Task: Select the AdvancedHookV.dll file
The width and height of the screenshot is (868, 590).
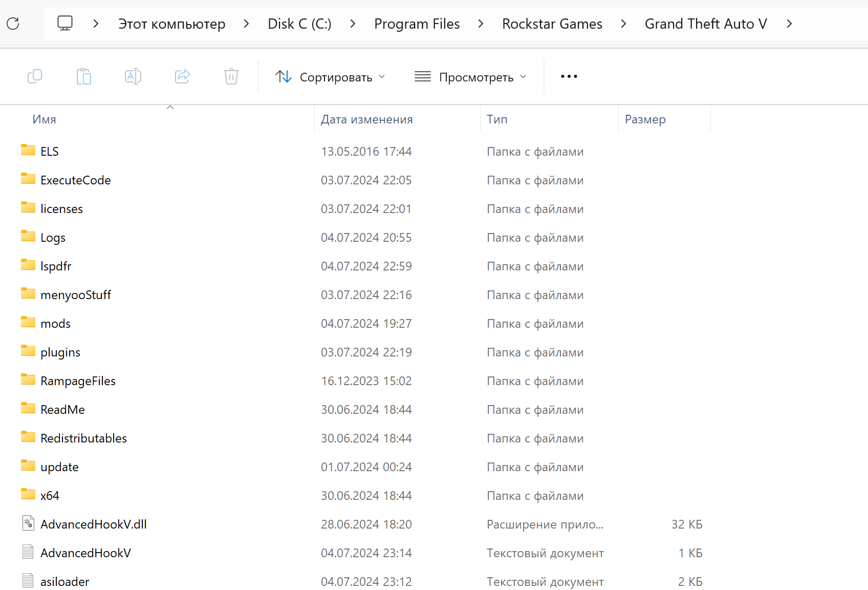Action: [93, 524]
